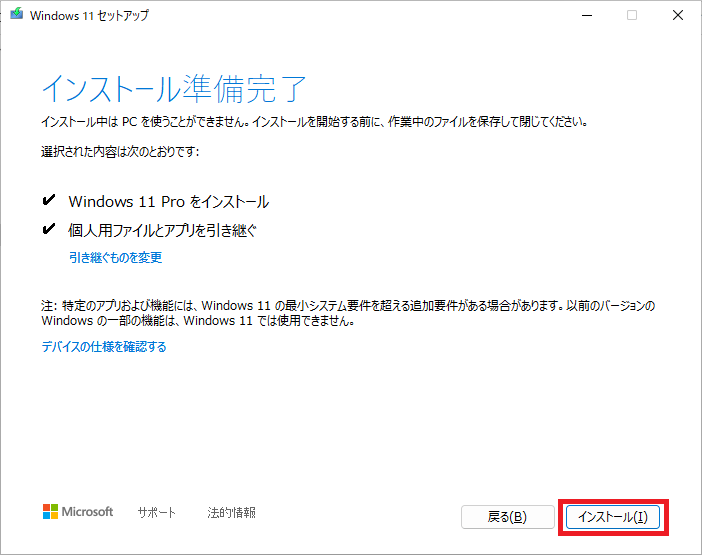
Task: Click the text 個人用ファイルとアプリを引き継ぐ
Action: click(x=163, y=231)
